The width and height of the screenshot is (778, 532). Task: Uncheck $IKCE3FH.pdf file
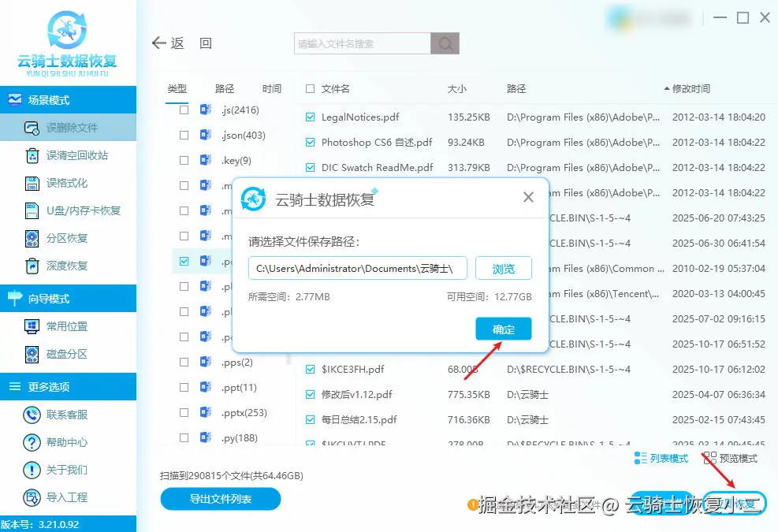pyautogui.click(x=310, y=369)
